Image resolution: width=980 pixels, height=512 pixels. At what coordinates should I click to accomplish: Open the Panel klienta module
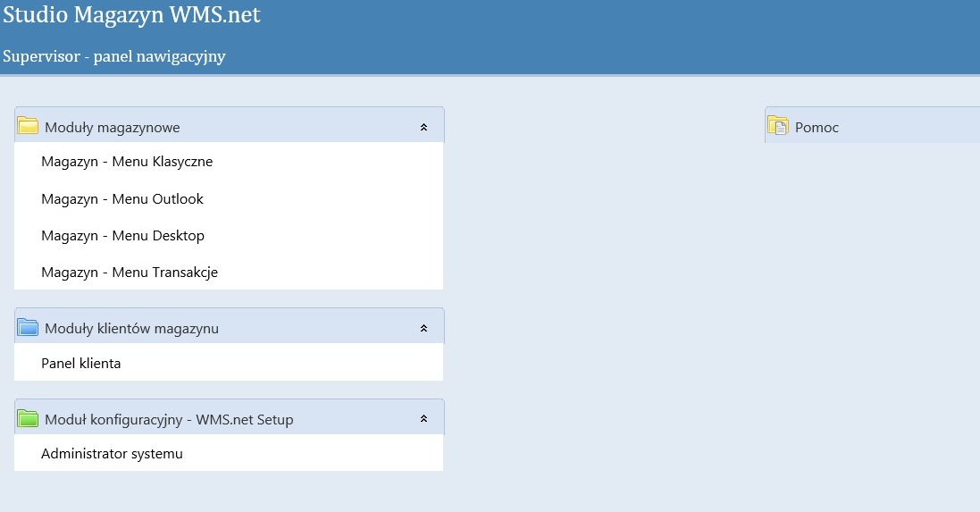80,363
